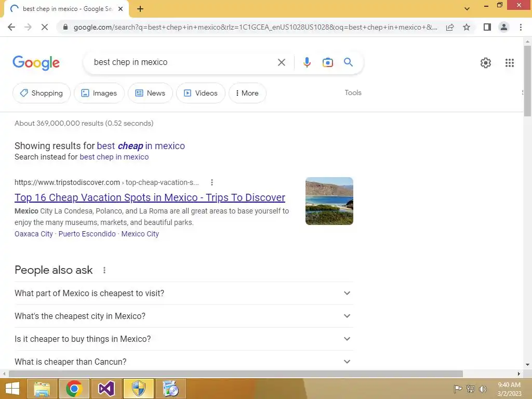Search by image using camera icon
The height and width of the screenshot is (399, 532).
[x=327, y=62]
